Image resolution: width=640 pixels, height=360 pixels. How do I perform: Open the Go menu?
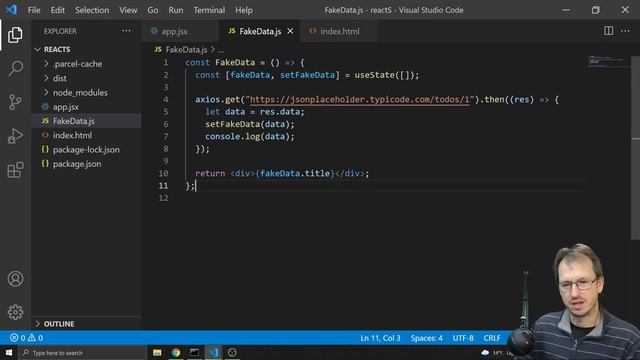[x=153, y=10]
